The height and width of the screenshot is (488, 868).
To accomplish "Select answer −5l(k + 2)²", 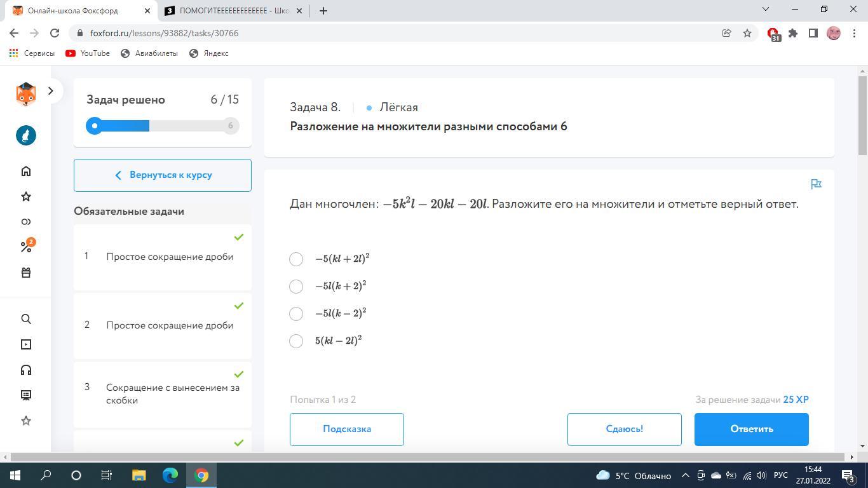I will click(x=296, y=287).
